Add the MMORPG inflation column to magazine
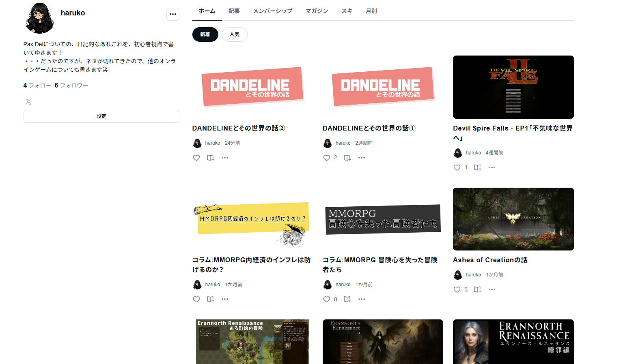The width and height of the screenshot is (621, 364). pyautogui.click(x=211, y=299)
